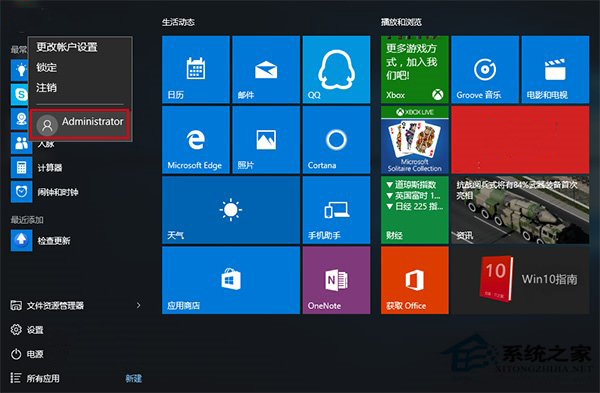Open the 获取 Office tile
The width and height of the screenshot is (600, 393).
click(414, 280)
